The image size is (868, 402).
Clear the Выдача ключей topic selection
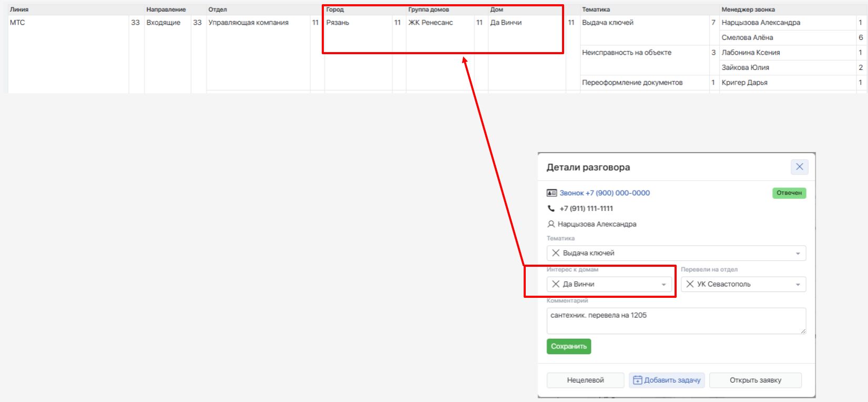click(x=556, y=253)
